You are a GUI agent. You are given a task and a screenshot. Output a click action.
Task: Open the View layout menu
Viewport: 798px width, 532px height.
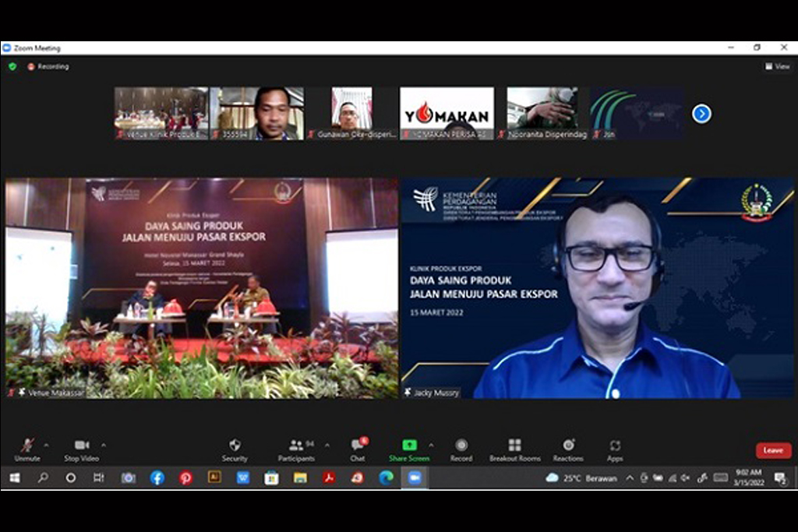pyautogui.click(x=778, y=67)
